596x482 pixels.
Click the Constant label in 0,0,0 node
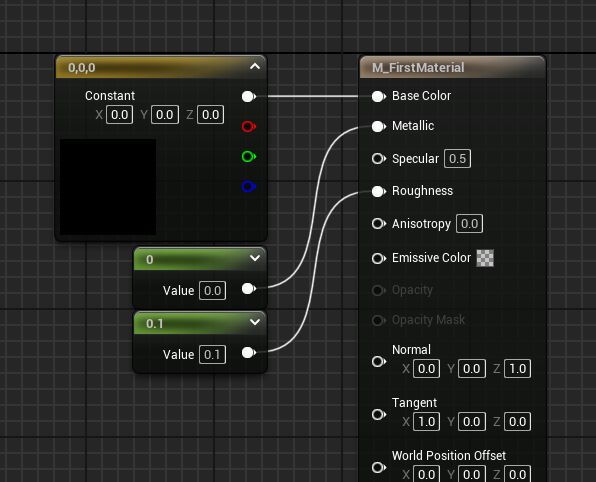pyautogui.click(x=110, y=96)
